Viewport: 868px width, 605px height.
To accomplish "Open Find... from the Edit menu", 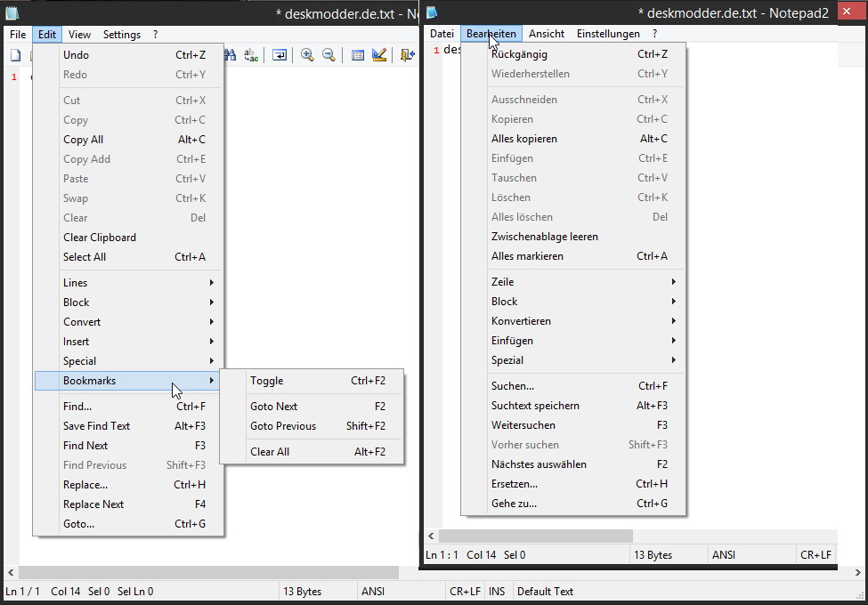I will pyautogui.click(x=129, y=407).
